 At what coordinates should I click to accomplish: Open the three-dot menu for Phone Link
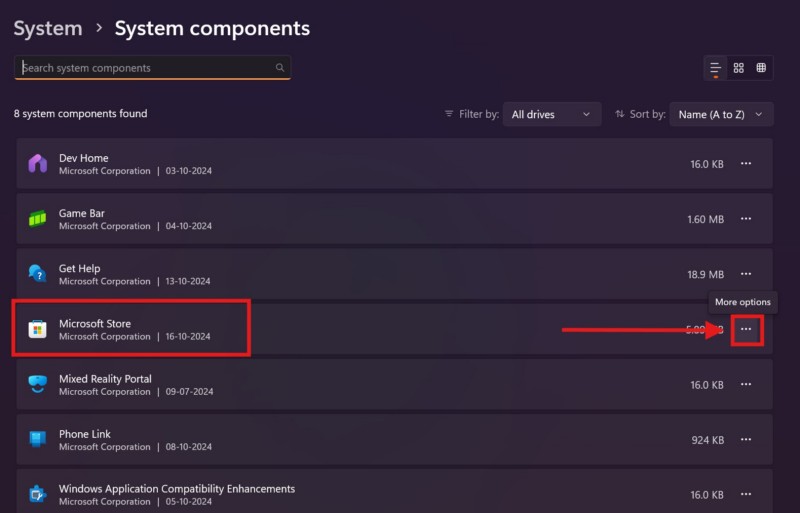pos(746,440)
